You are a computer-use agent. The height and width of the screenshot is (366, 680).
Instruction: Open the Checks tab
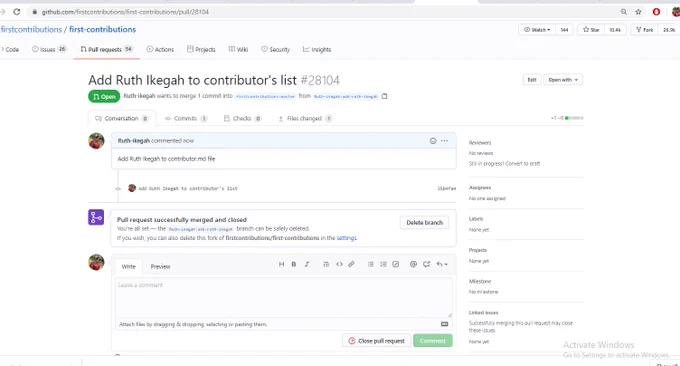coord(243,118)
